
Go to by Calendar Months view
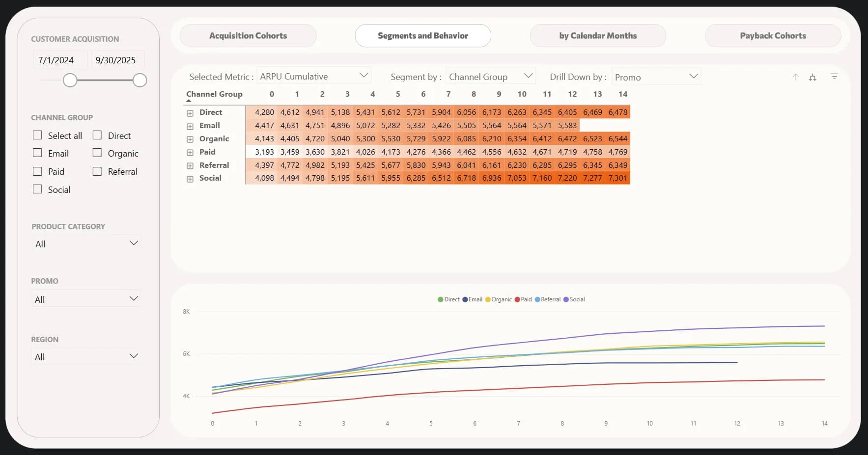tap(597, 36)
